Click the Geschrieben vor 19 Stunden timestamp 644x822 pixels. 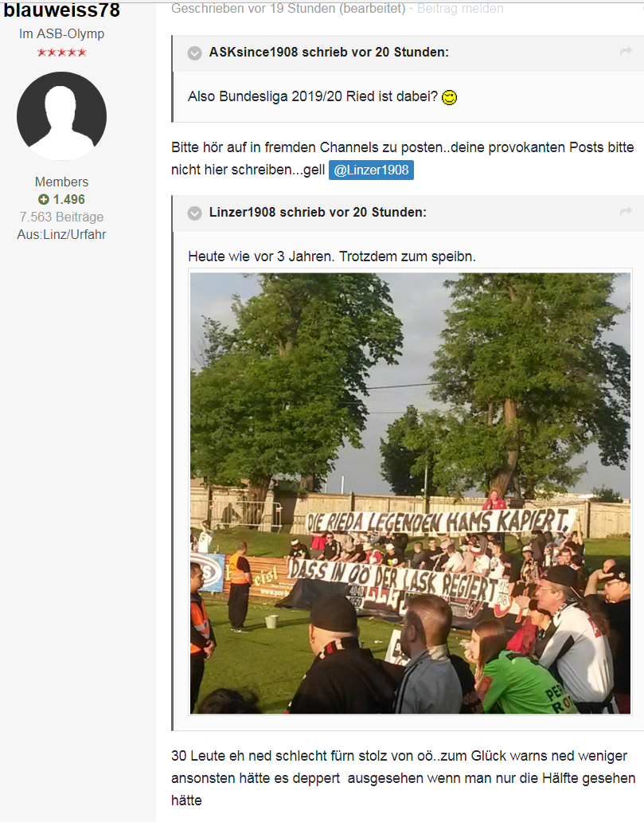point(289,9)
